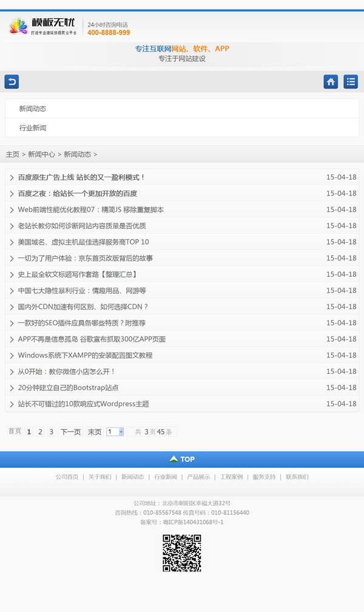The image size is (364, 612).
Task: Select 新闻动态 category in the menu
Action: (33, 109)
